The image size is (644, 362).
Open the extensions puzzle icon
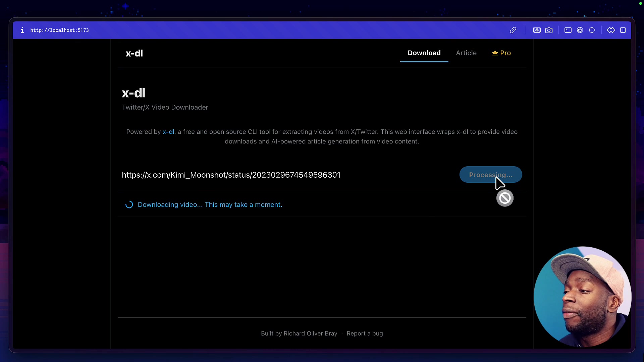click(x=610, y=30)
